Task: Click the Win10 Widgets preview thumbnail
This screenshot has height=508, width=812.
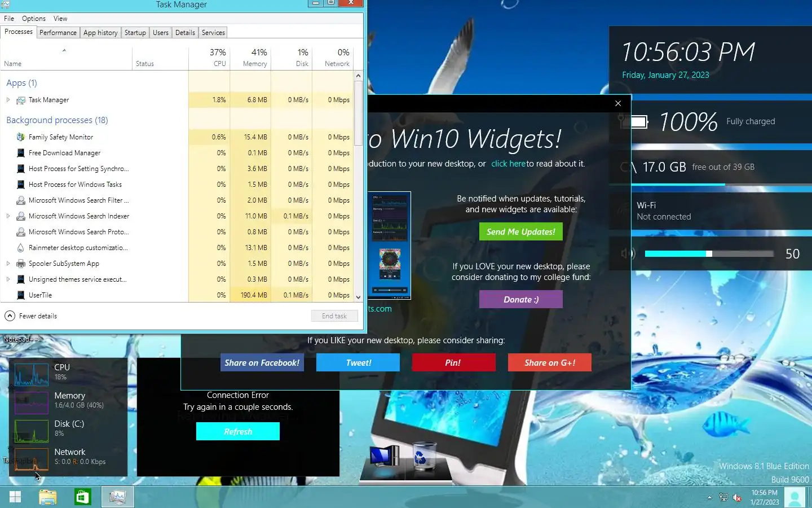Action: pos(389,246)
